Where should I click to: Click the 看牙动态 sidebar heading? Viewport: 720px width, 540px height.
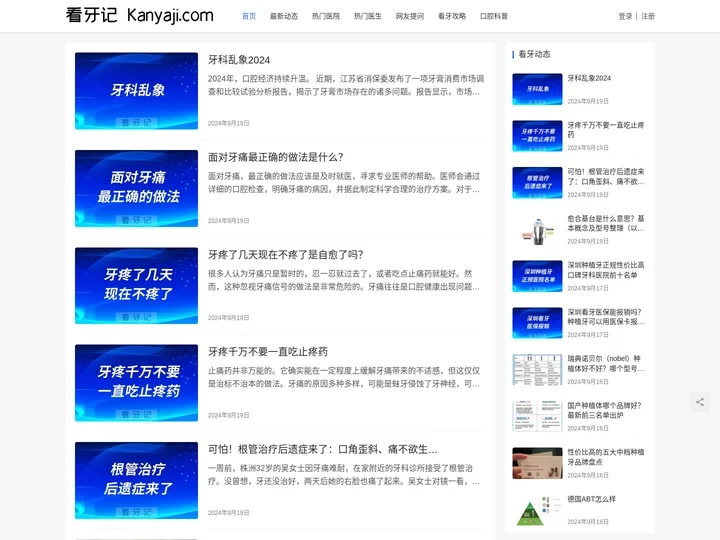tap(534, 54)
